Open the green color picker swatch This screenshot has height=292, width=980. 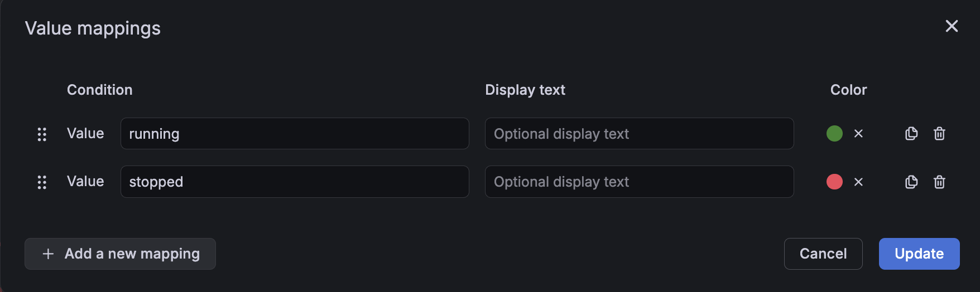(834, 134)
